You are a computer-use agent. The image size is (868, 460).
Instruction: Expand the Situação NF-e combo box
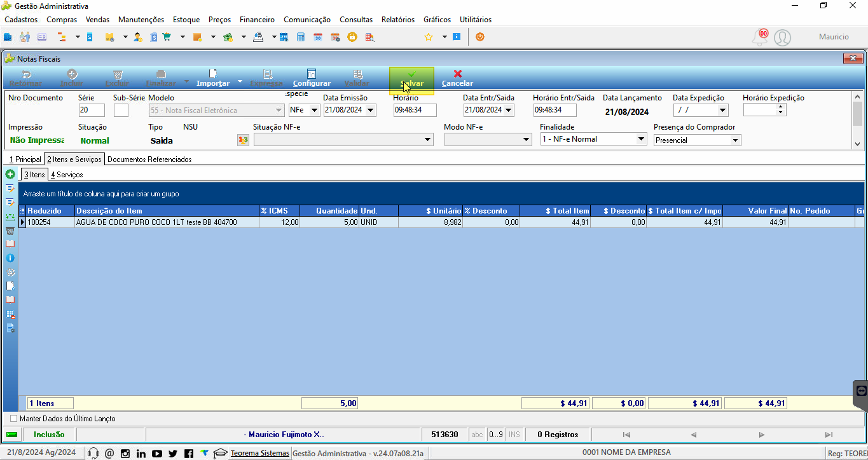tap(428, 139)
